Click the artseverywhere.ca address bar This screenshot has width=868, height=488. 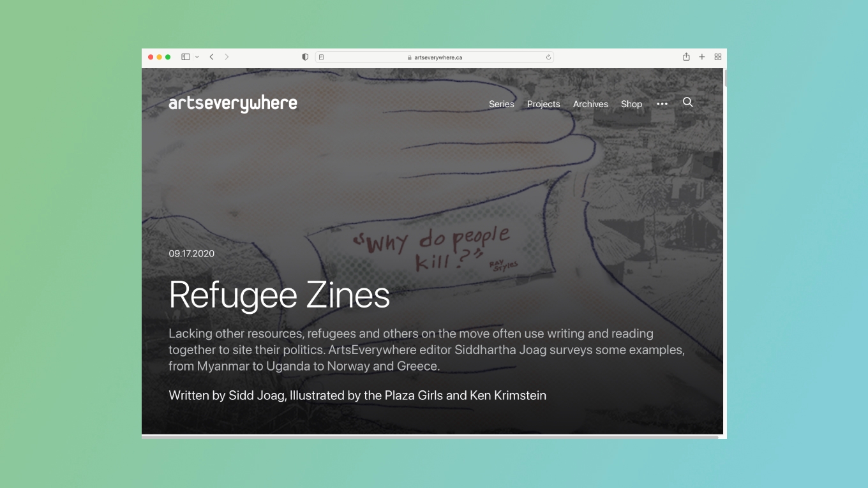coord(434,57)
